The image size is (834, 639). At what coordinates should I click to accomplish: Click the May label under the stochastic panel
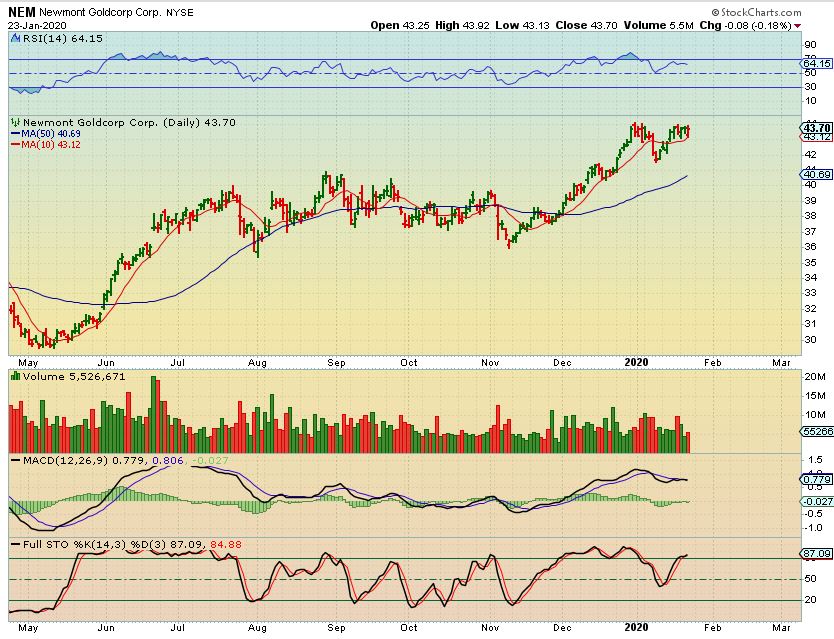(28, 627)
